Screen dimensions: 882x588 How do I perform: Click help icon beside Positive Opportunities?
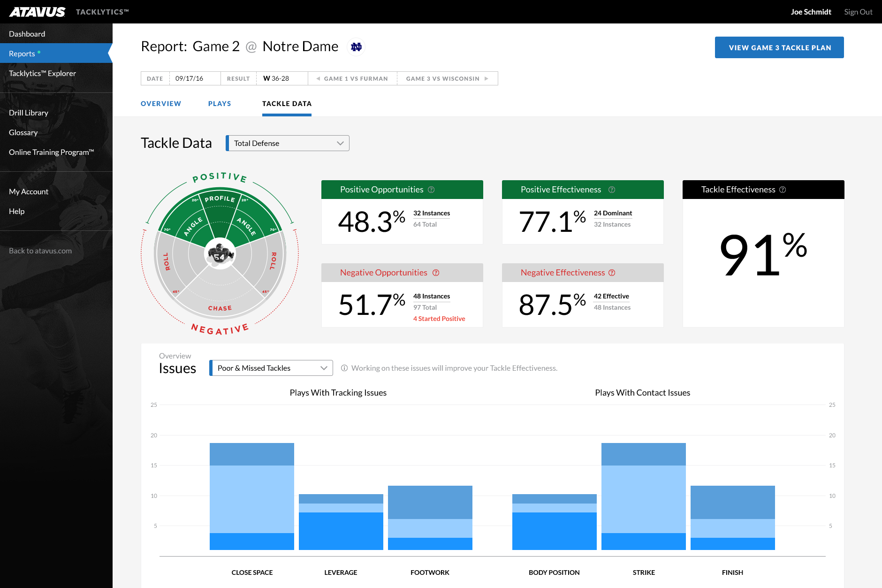(431, 190)
